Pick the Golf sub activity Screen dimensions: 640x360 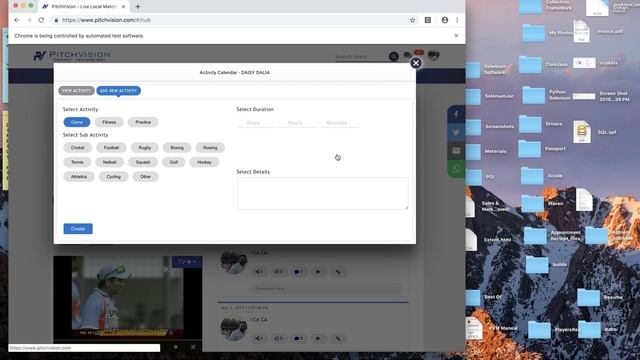pyautogui.click(x=174, y=162)
